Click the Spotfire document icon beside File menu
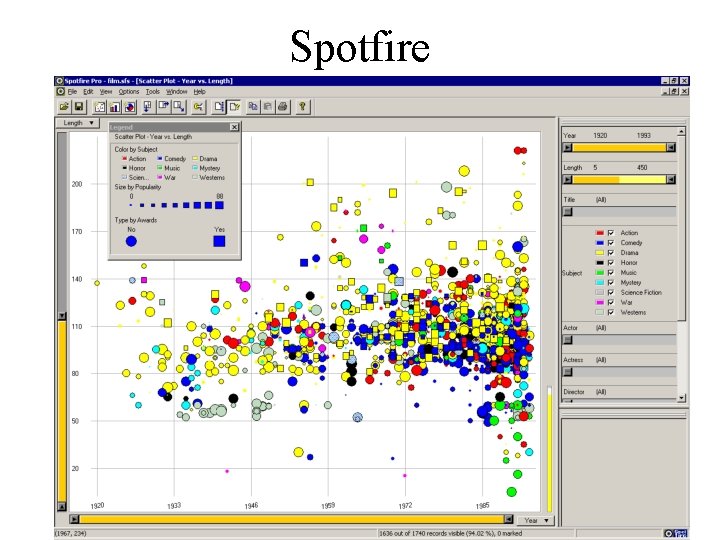 point(61,91)
